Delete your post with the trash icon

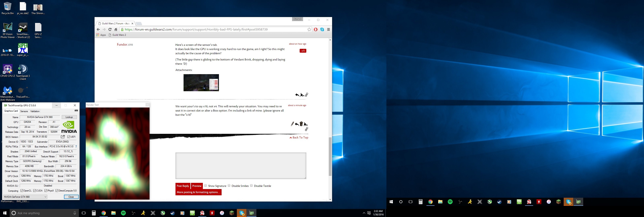coord(301,124)
